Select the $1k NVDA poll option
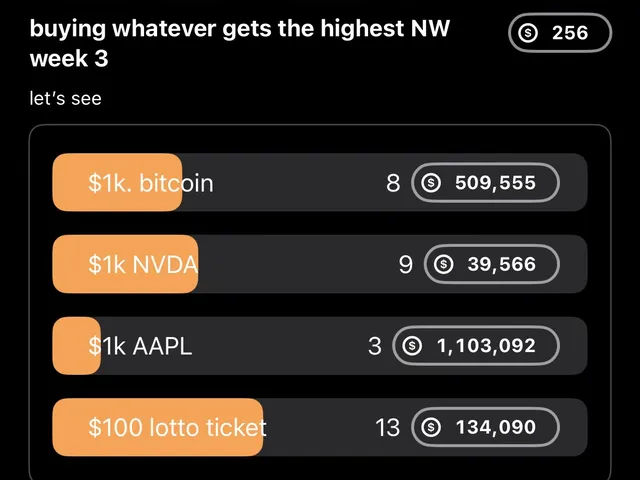This screenshot has height=480, width=640. point(143,264)
